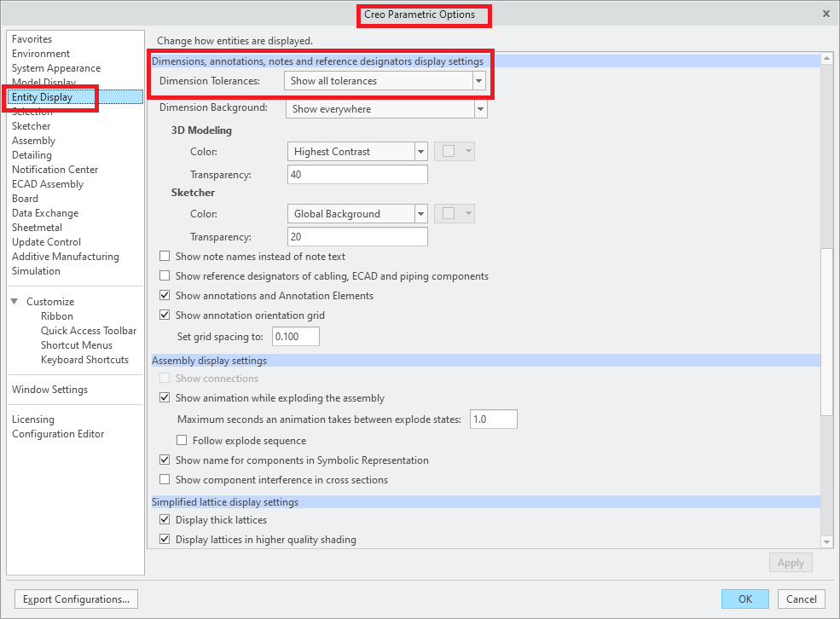Uncheck Display lattices in higher quality shading

tap(165, 539)
